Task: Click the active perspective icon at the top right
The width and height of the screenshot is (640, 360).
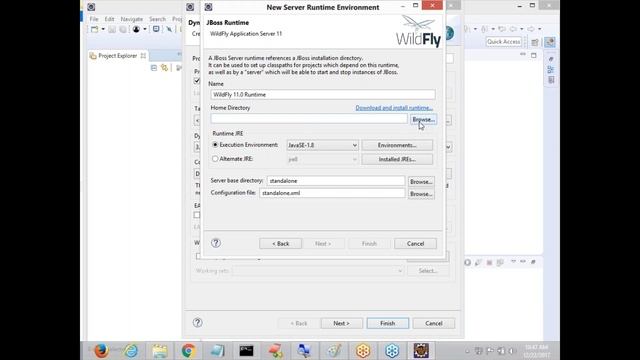Action: [x=550, y=42]
